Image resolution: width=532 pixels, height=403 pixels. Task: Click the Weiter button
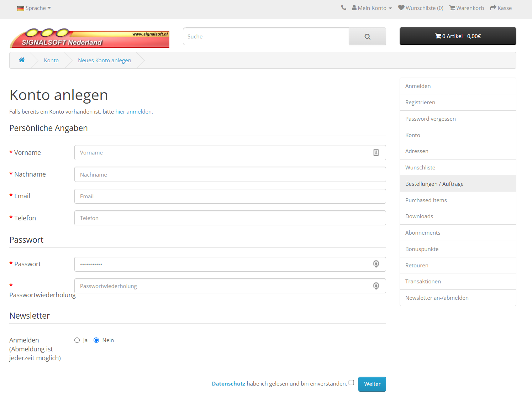[x=372, y=384]
